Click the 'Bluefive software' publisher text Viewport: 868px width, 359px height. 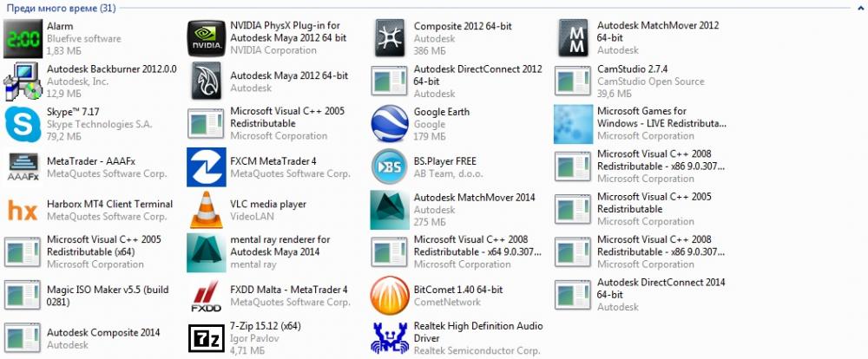tap(84, 39)
